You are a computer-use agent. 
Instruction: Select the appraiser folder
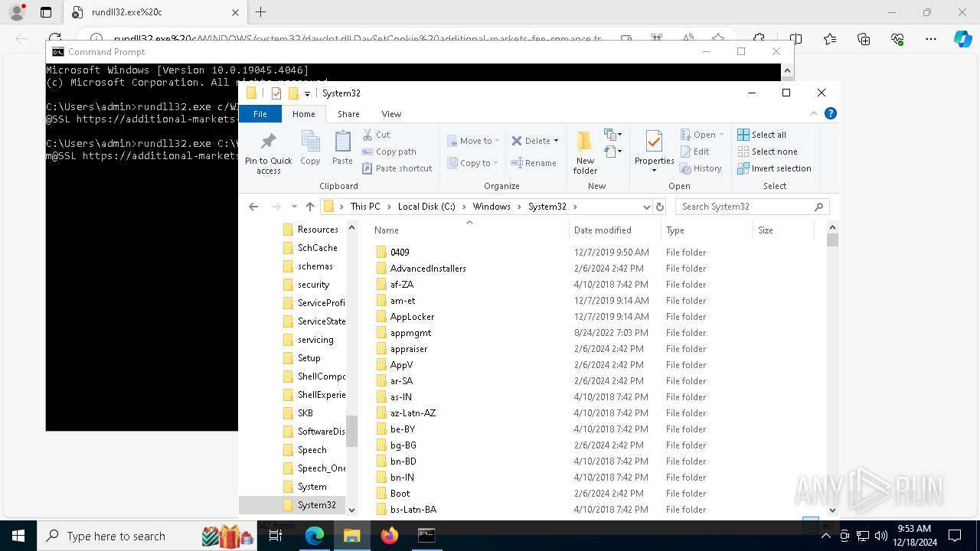409,349
